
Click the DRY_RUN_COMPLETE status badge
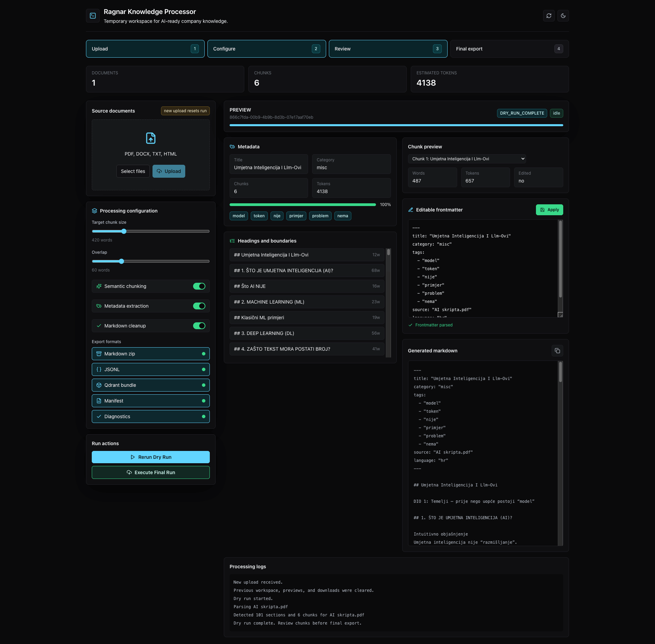coord(522,113)
